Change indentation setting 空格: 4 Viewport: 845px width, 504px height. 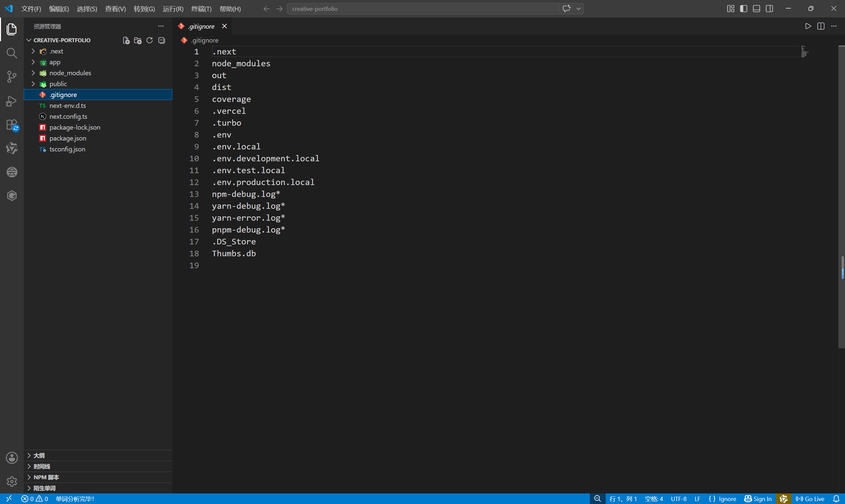(x=654, y=499)
